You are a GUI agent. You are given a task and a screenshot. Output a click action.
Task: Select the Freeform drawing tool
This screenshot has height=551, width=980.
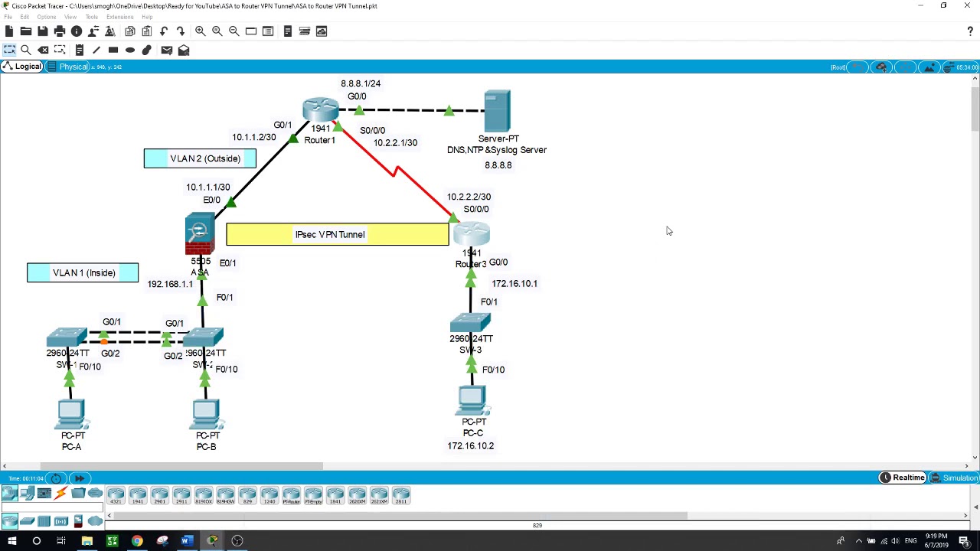(x=146, y=50)
